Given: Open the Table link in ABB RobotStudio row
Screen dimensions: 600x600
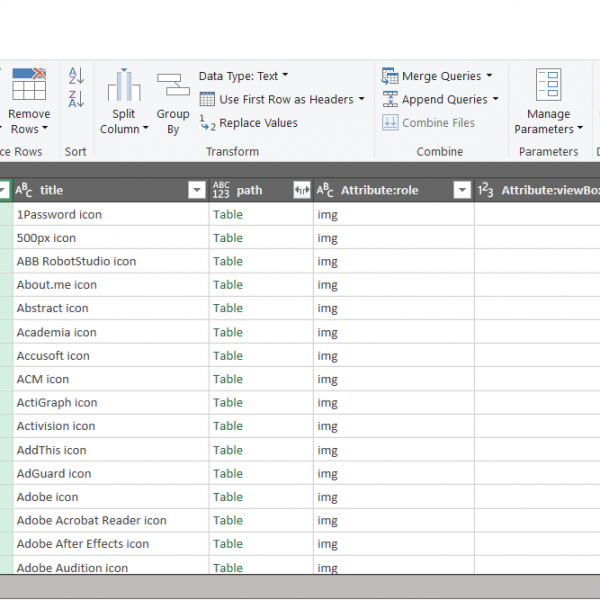Looking at the screenshot, I should tap(228, 261).
